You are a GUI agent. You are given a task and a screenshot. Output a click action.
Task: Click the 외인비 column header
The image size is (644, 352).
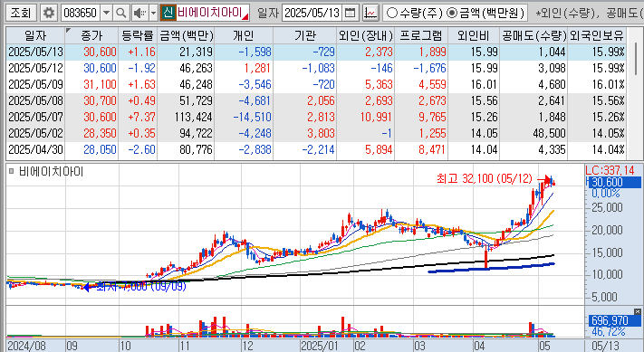(x=474, y=35)
